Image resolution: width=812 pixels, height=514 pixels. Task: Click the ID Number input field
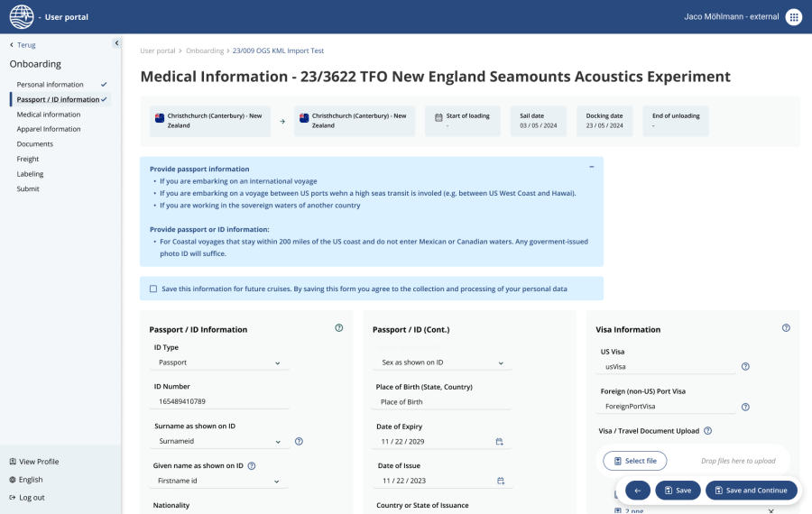221,401
